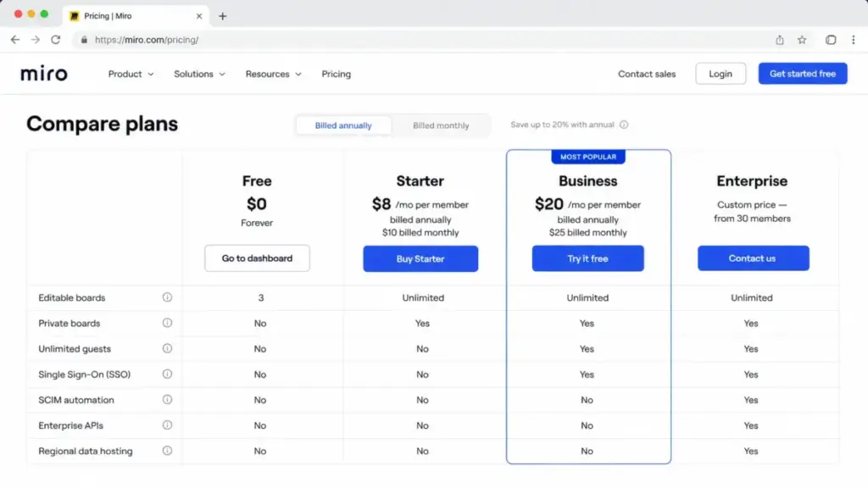Click Starter's Unlimited editable boards value

423,297
